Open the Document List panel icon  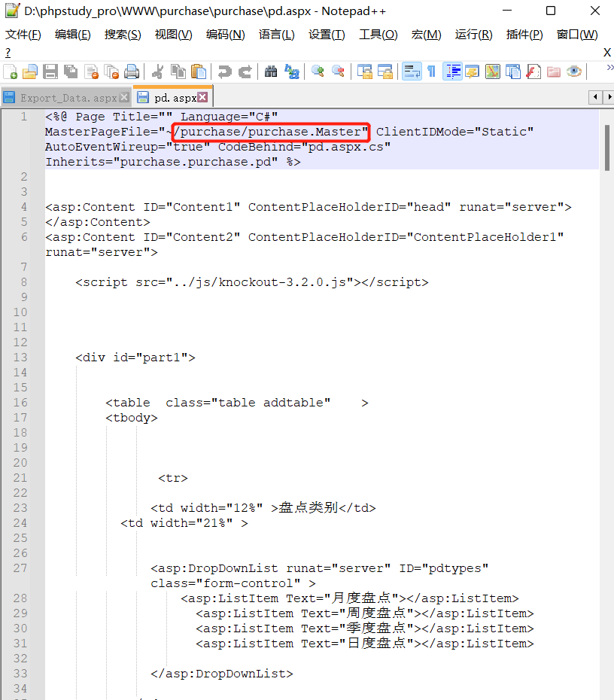point(513,72)
